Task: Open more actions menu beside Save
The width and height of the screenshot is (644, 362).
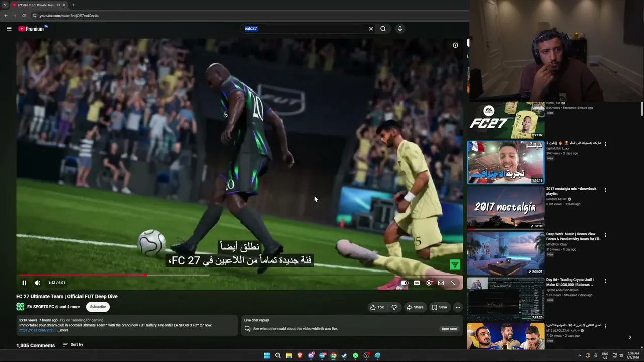Action: (458, 307)
